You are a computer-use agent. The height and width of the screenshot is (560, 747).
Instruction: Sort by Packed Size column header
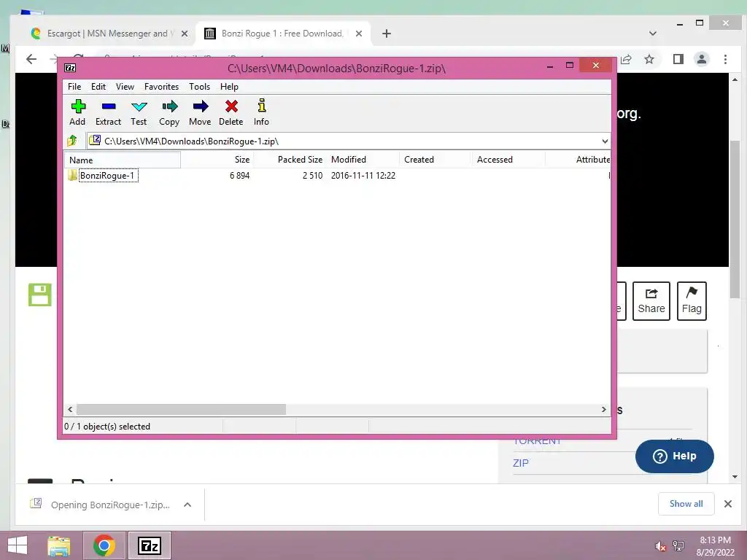coord(289,160)
